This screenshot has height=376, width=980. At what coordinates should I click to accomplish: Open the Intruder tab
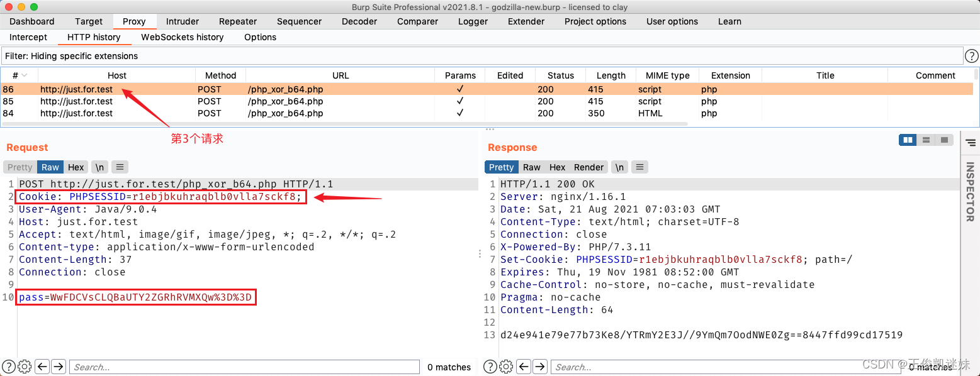pyautogui.click(x=183, y=21)
